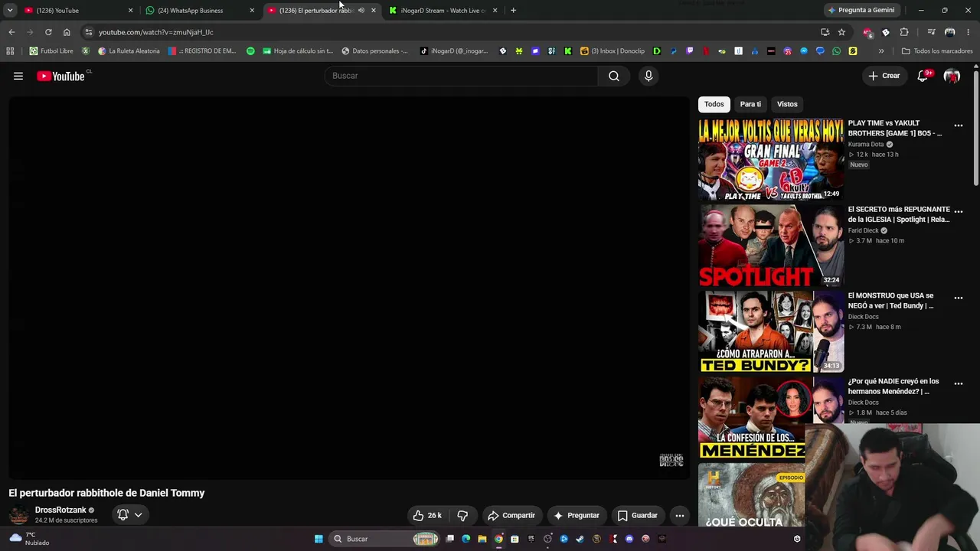
Task: Open the Futbol Libre bookmark
Action: click(51, 51)
